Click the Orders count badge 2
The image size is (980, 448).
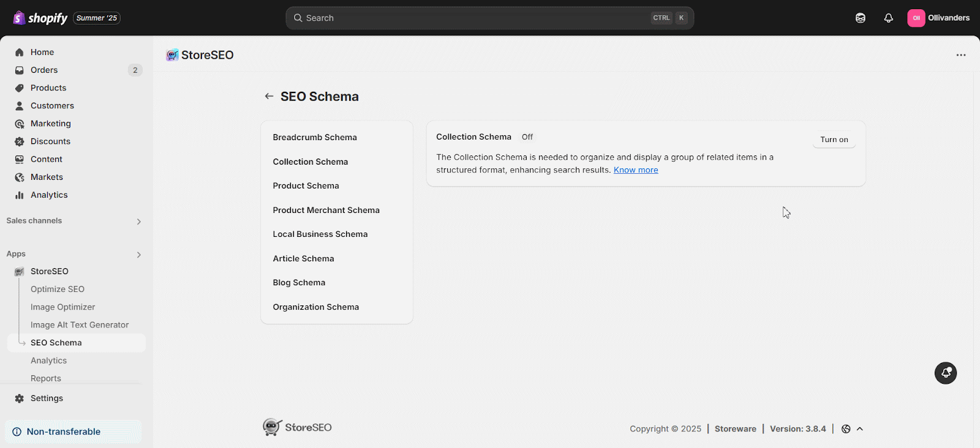(x=135, y=70)
